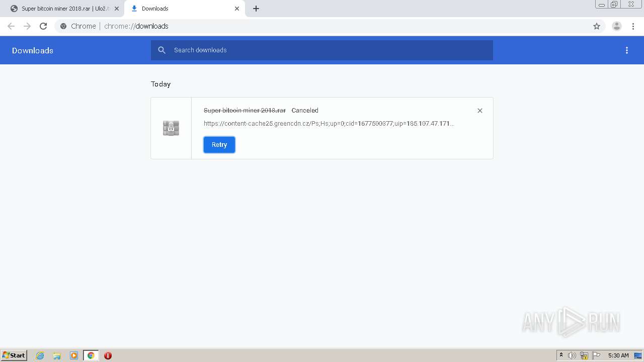Open the Action Center flag icon
This screenshot has height=362, width=644.
[596, 355]
